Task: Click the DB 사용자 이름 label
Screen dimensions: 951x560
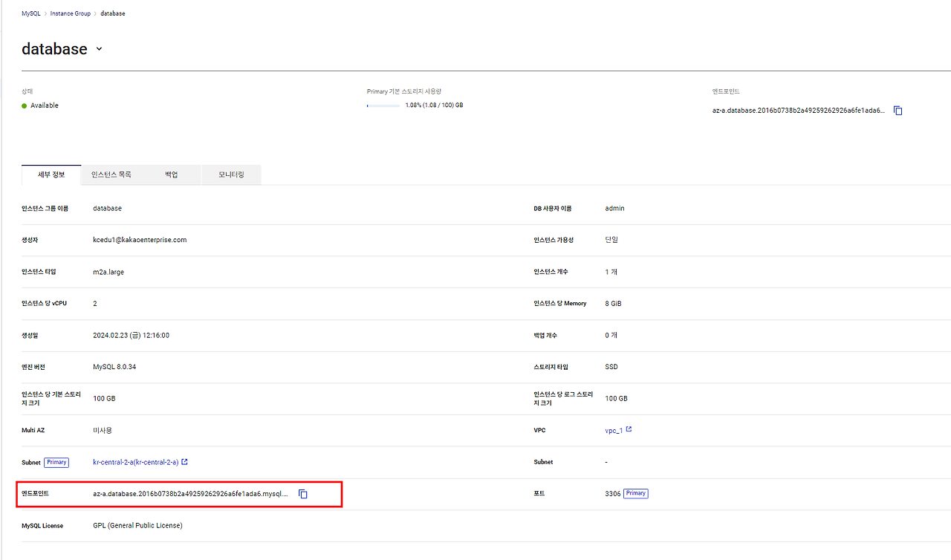Action: [x=553, y=209]
